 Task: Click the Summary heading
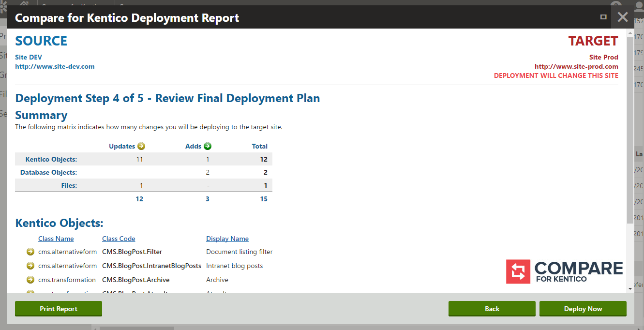[x=41, y=115]
